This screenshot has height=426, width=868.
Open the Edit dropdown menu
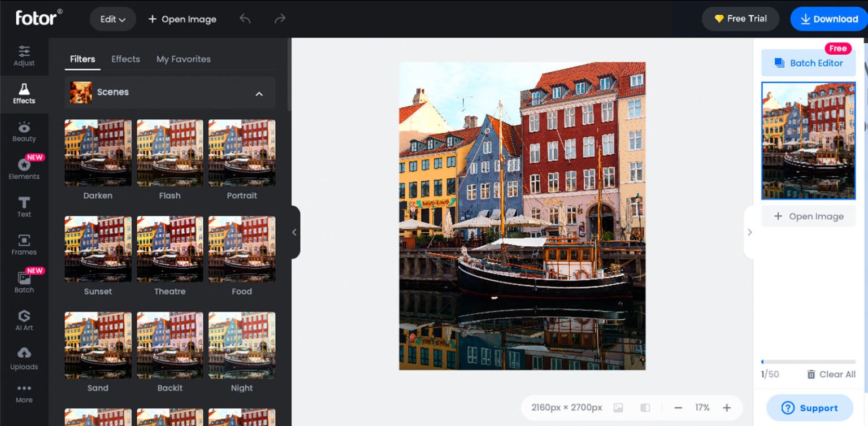tap(112, 19)
